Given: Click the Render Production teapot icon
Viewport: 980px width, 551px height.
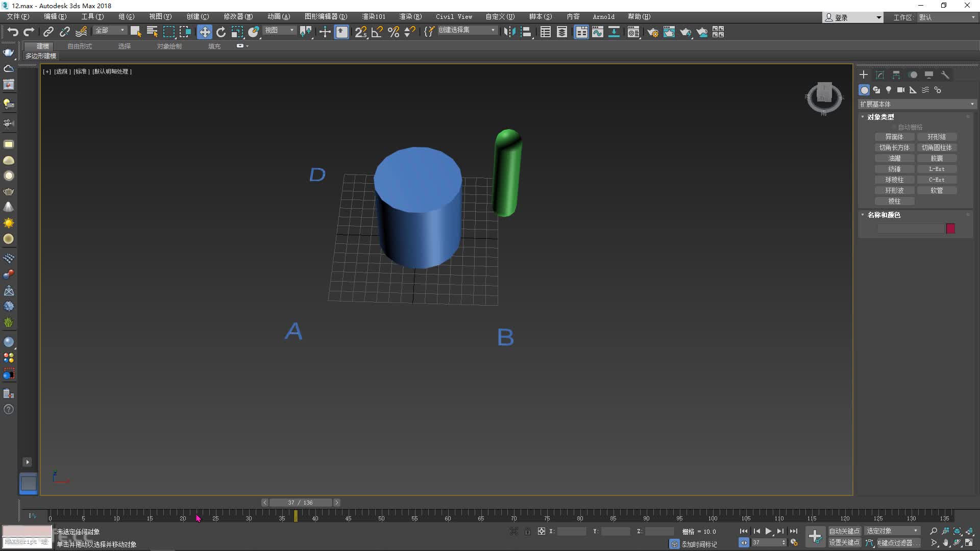Looking at the screenshot, I should (685, 32).
